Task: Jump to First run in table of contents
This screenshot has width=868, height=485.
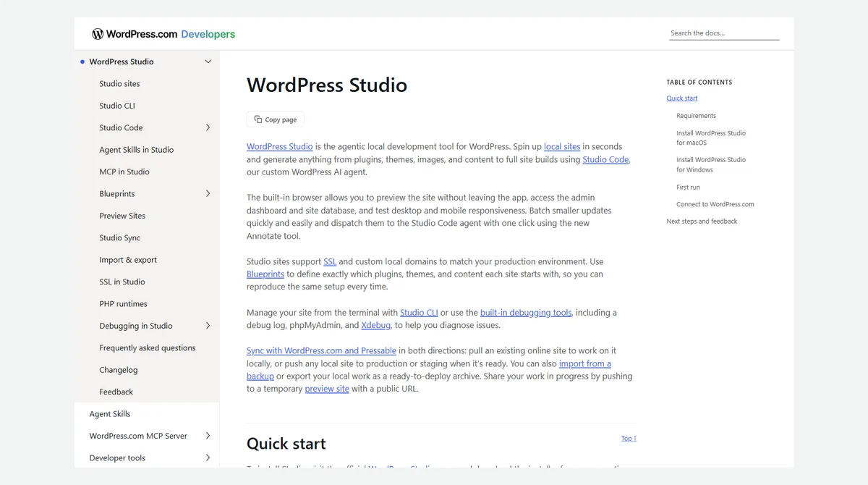Action: (688, 187)
